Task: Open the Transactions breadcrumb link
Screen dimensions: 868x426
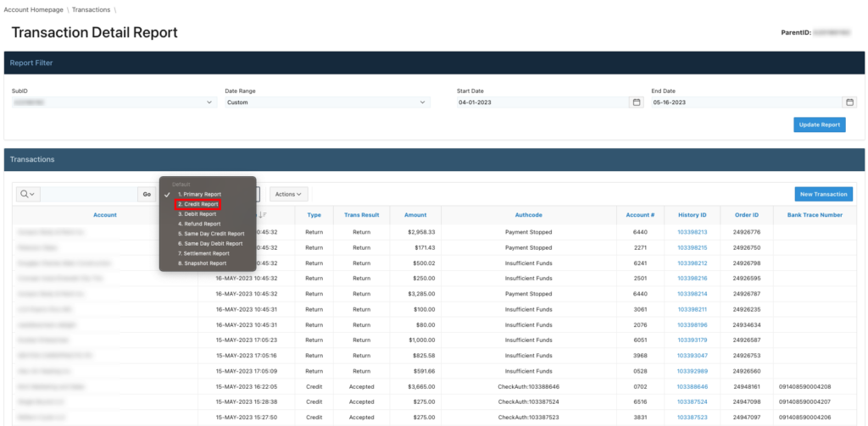Action: (x=91, y=8)
